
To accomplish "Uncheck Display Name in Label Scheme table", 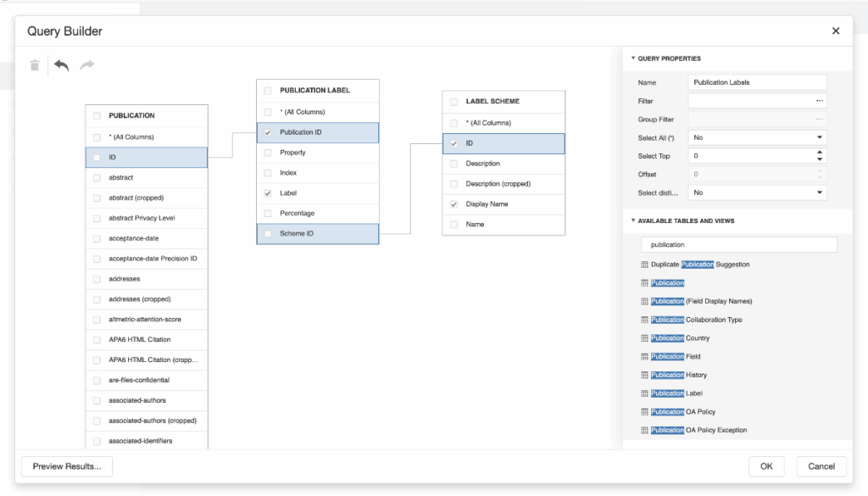I will 454,204.
